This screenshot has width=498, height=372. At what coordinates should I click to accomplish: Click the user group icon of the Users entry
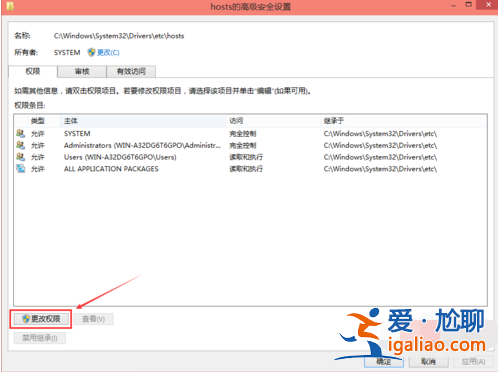point(21,157)
